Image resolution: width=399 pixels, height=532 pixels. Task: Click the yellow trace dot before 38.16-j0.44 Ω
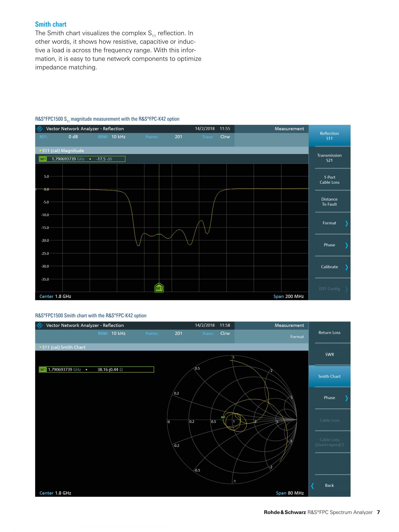coord(86,370)
